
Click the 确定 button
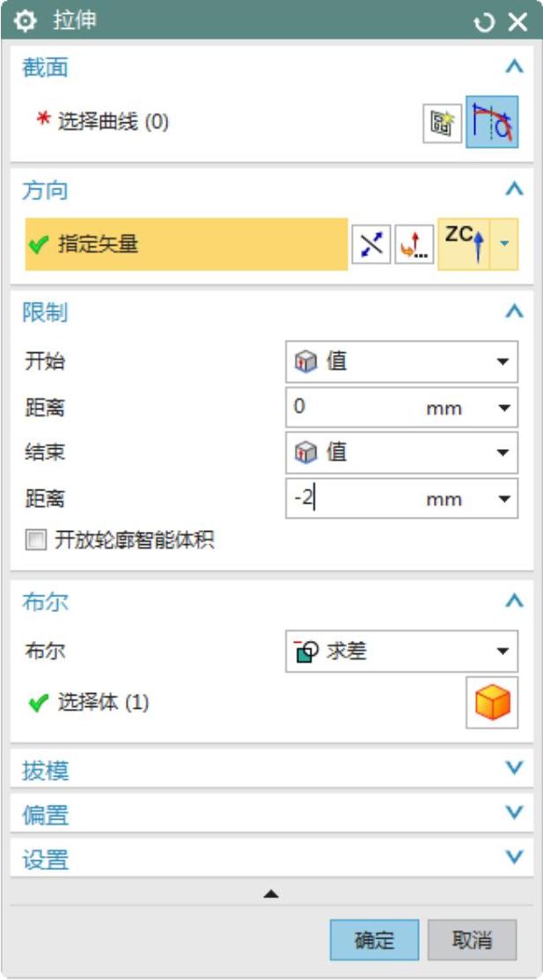tap(374, 939)
